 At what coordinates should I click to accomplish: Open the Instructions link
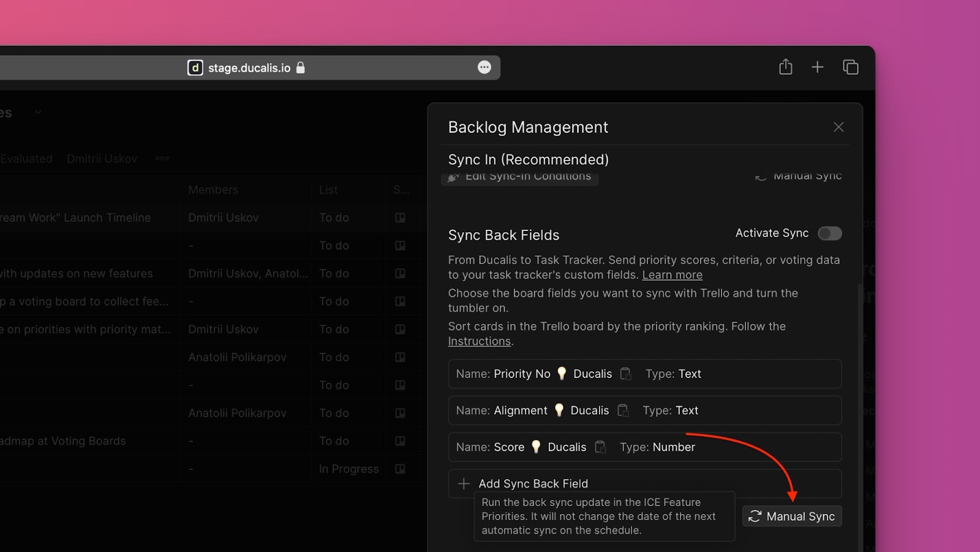479,341
